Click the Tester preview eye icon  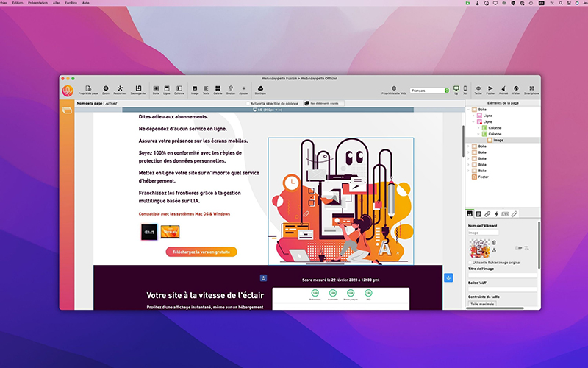click(x=478, y=90)
